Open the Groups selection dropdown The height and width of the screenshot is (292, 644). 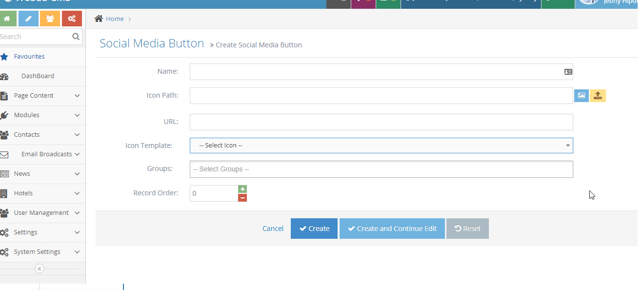click(x=382, y=169)
